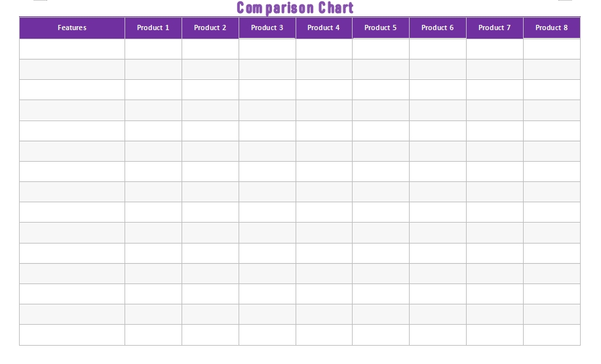601x364 pixels.
Task: Select the Product 5 column header
Action: (x=381, y=28)
